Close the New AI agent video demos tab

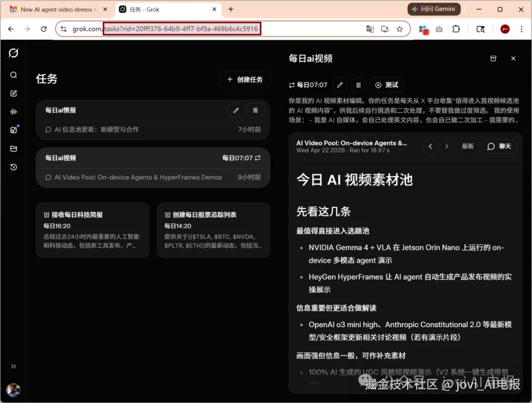[105, 9]
